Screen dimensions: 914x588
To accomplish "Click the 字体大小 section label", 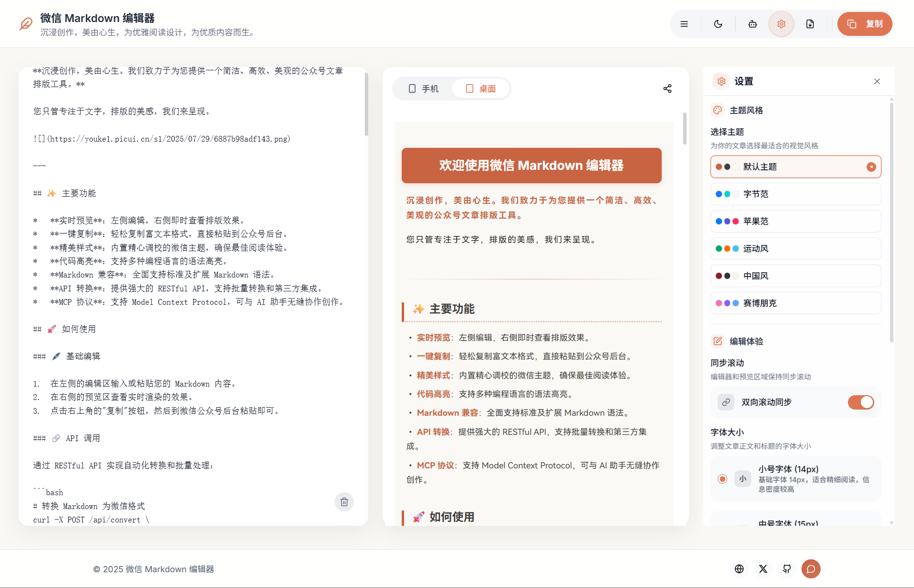I will pos(727,433).
